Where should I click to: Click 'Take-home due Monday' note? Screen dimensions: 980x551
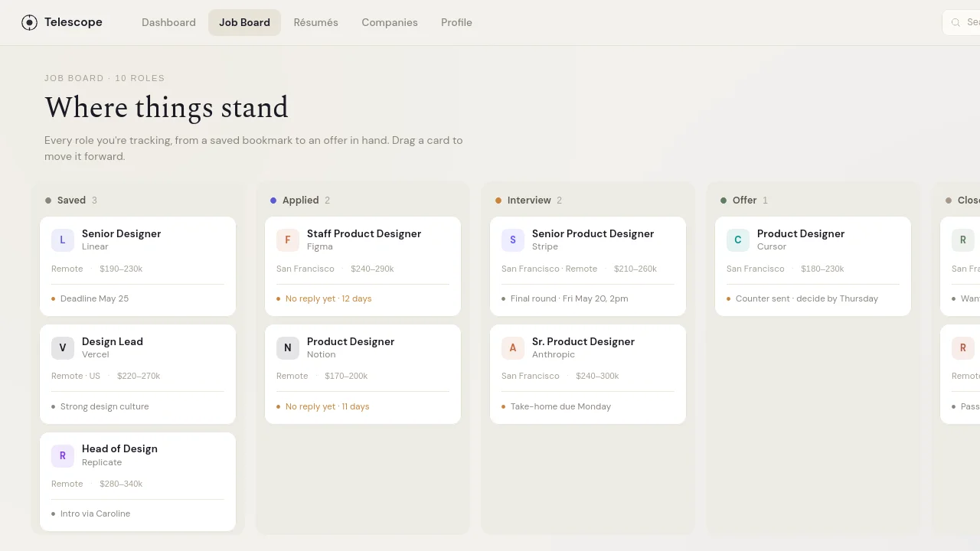(560, 406)
